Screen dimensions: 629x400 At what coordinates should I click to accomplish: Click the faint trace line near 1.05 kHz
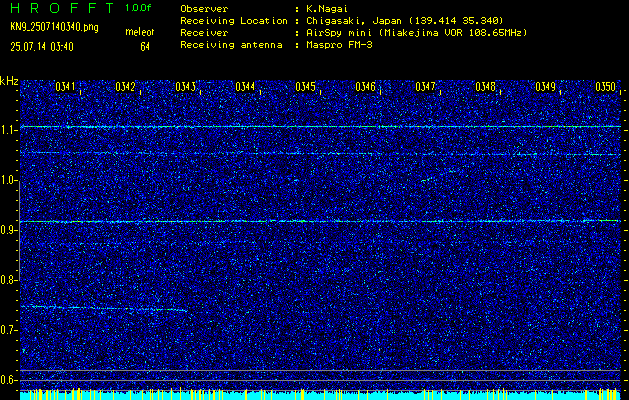pos(321,154)
